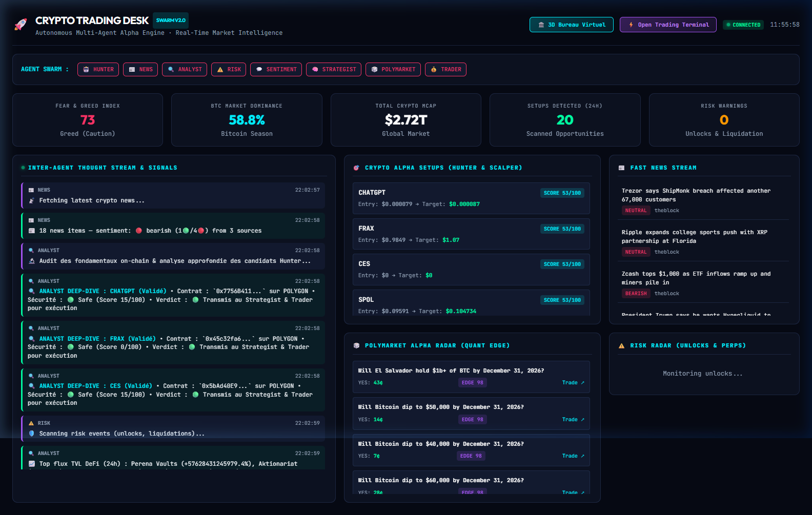The image size is (812, 515).
Task: Click Trade link for Bitcoin dip to $50,000
Action: (x=573, y=420)
